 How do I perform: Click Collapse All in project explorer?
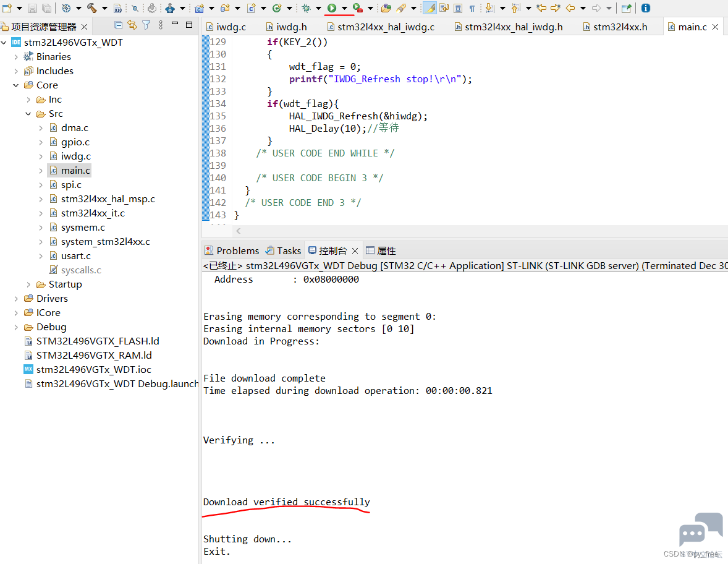[x=119, y=25]
